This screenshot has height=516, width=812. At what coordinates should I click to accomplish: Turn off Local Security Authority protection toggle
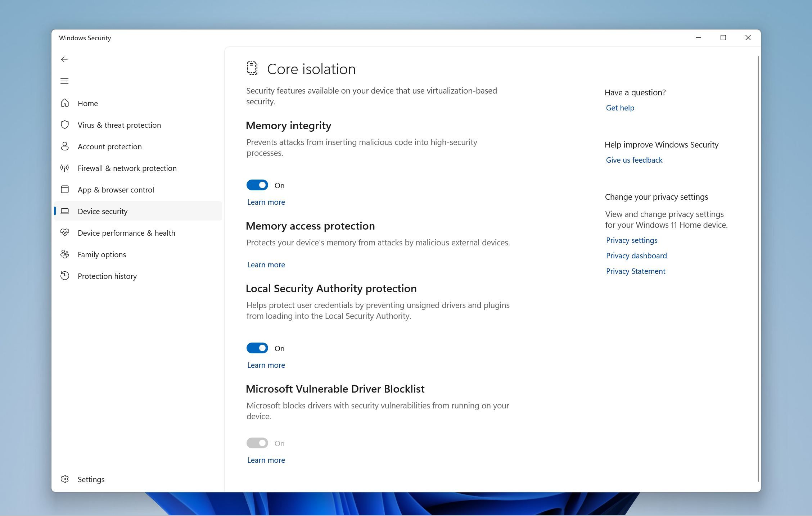pos(257,348)
